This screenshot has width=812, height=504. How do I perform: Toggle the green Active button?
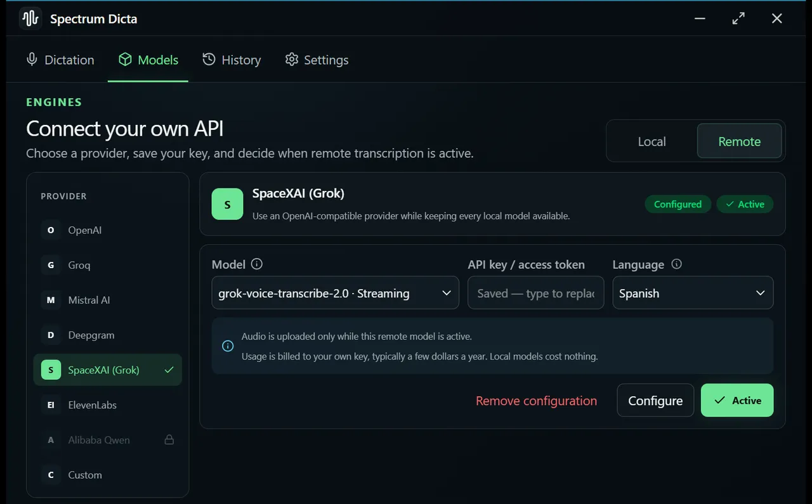(737, 400)
